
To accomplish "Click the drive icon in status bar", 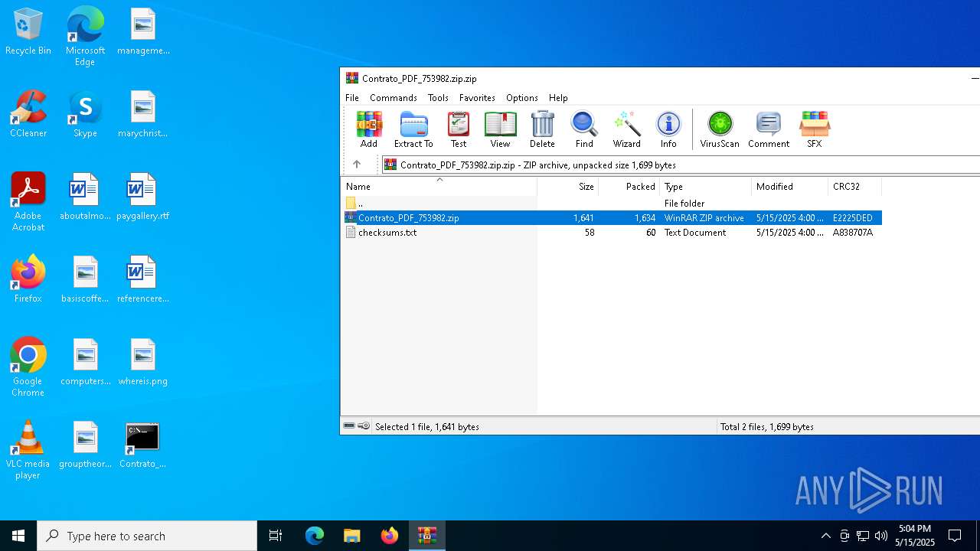I will tap(349, 426).
